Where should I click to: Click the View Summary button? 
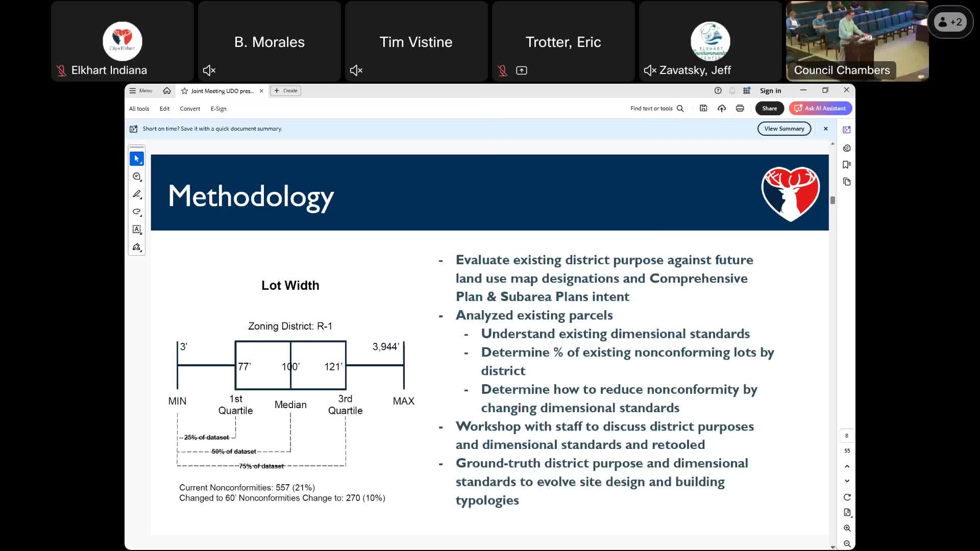(x=784, y=129)
